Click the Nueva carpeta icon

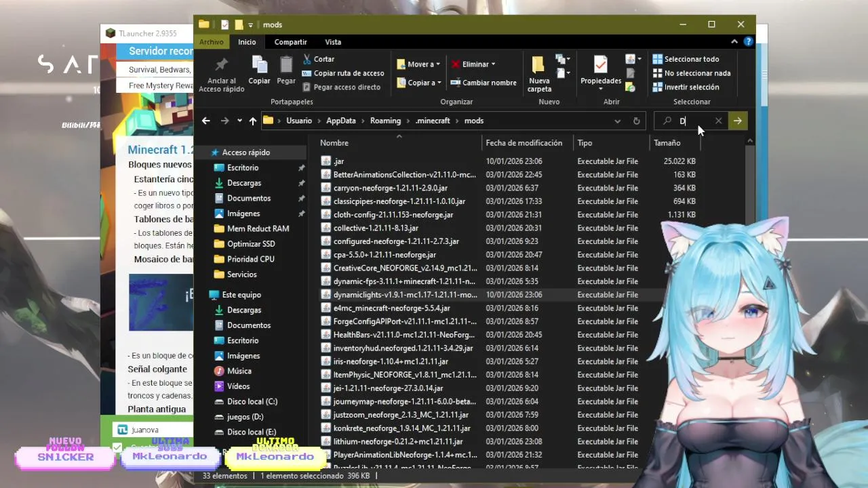[538, 65]
